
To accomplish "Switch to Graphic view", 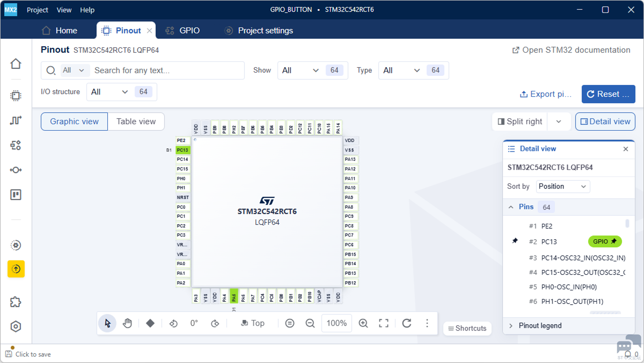I will 74,121.
